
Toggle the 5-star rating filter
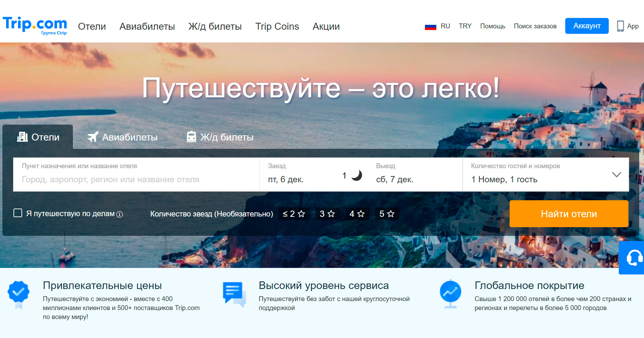[x=387, y=214]
